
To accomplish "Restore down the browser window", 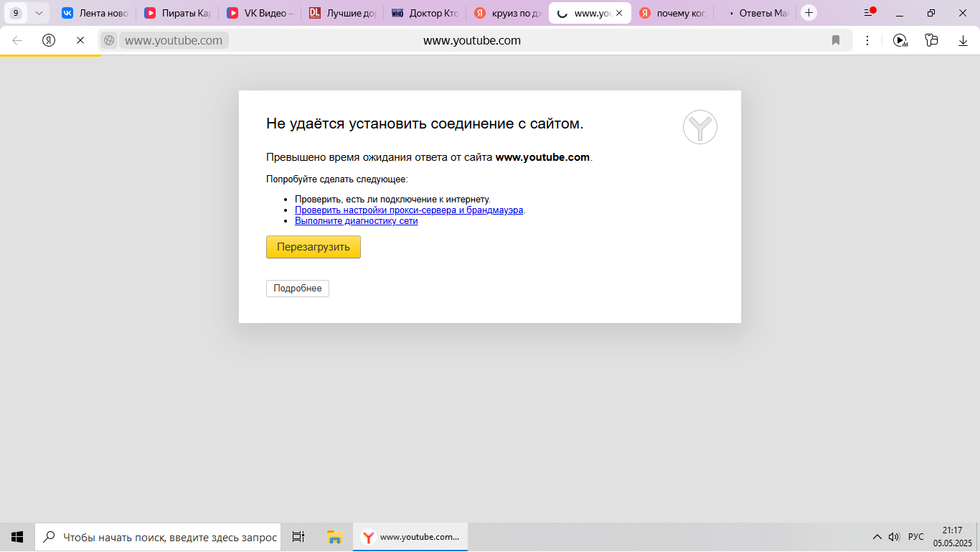I will coord(931,13).
